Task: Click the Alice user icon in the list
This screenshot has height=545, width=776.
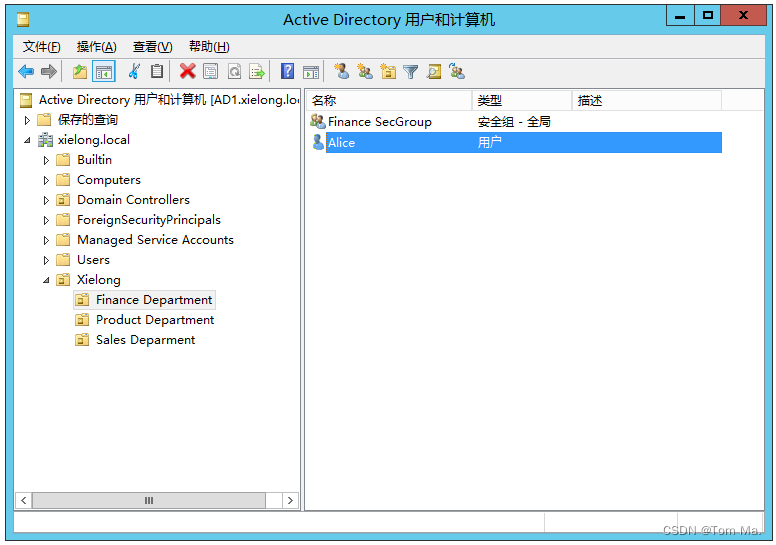Action: tap(318, 143)
